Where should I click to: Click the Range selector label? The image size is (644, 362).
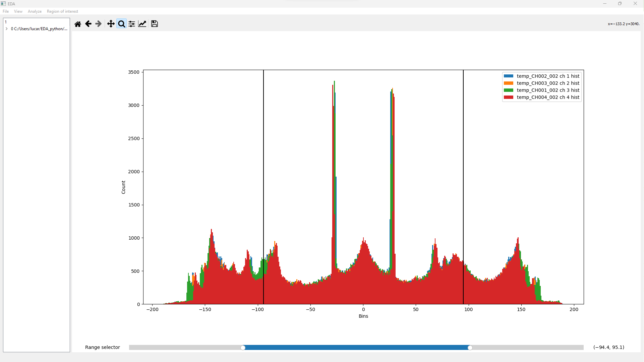pos(103,347)
